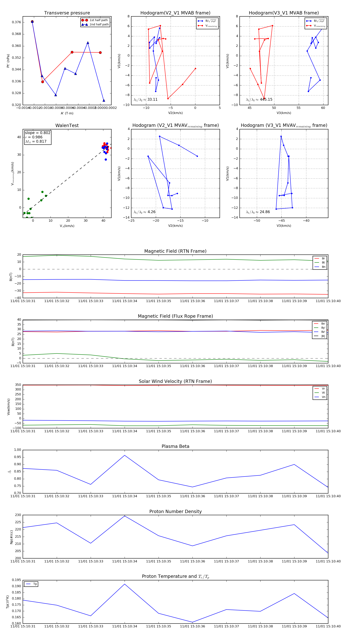Screen dimensions: 351x644
Task: Click the 'Proton Number Density' plot title
Action: (x=175, y=511)
